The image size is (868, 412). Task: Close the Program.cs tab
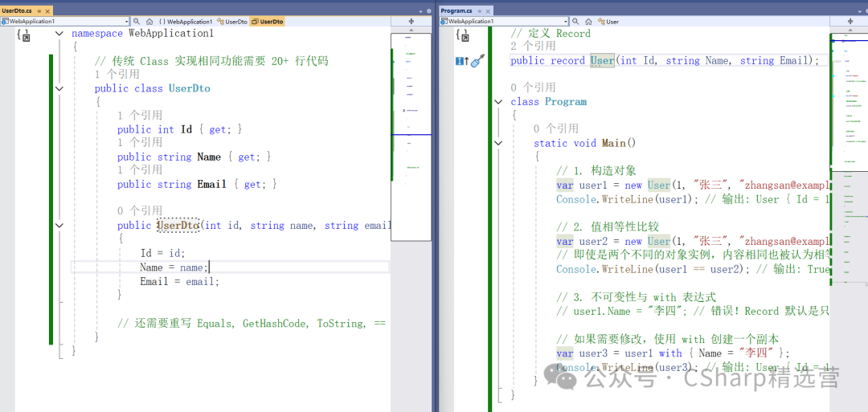(488, 10)
